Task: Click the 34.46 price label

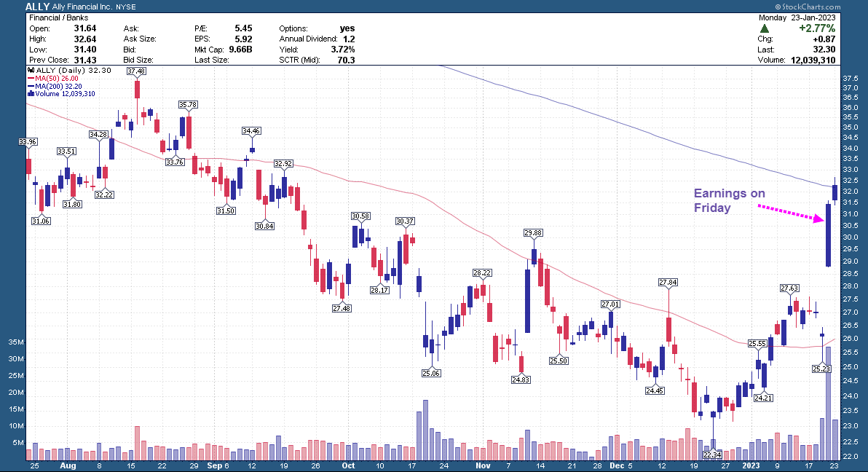Action: [251, 130]
